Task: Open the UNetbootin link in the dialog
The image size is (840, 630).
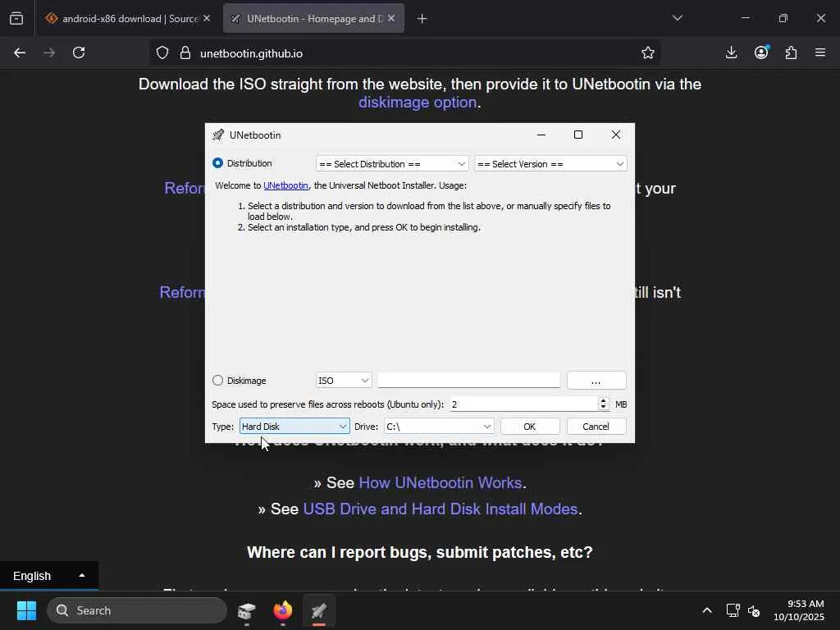Action: click(x=285, y=185)
